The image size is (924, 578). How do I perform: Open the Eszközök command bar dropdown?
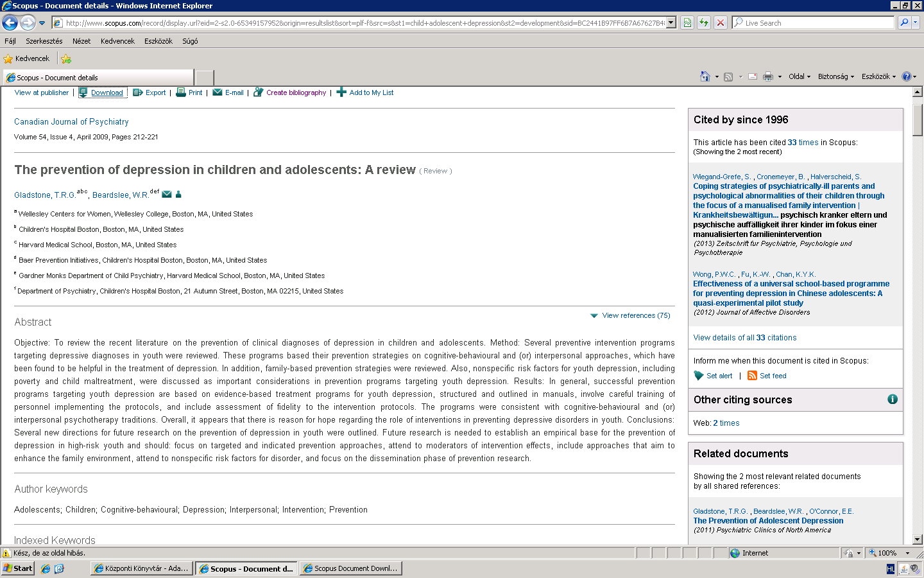coord(878,76)
